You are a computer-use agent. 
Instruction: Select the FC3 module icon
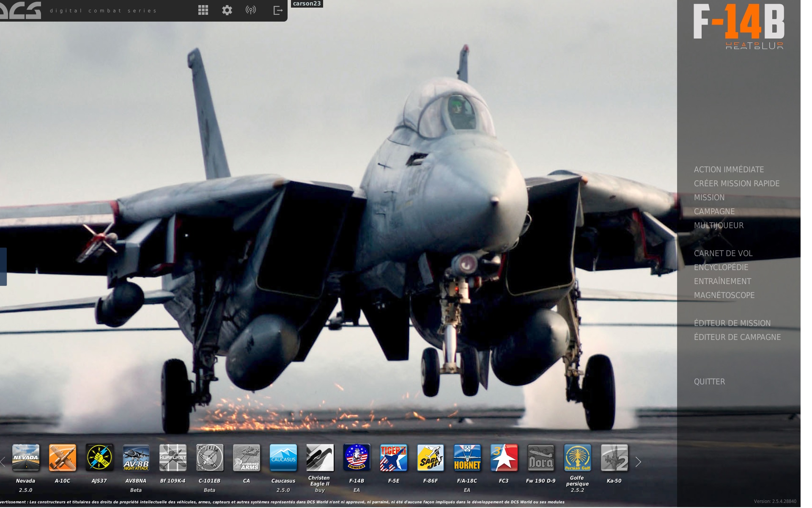pyautogui.click(x=504, y=458)
